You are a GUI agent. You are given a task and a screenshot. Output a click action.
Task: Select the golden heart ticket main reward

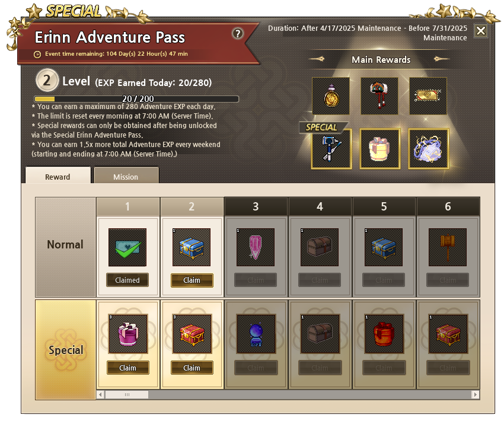click(x=428, y=96)
